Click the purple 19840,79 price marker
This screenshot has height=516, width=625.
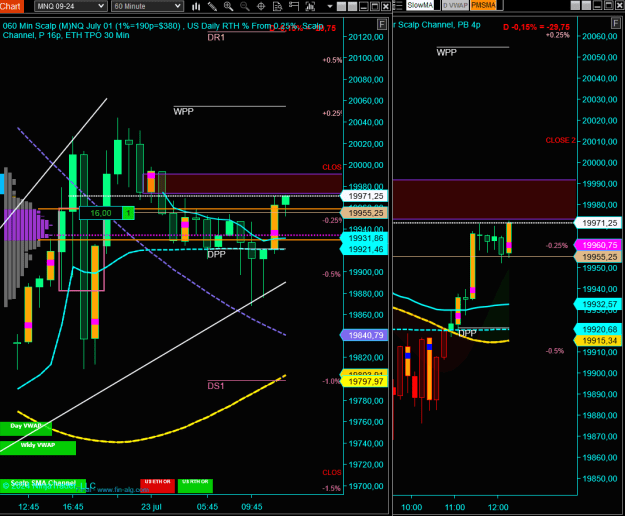[364, 335]
